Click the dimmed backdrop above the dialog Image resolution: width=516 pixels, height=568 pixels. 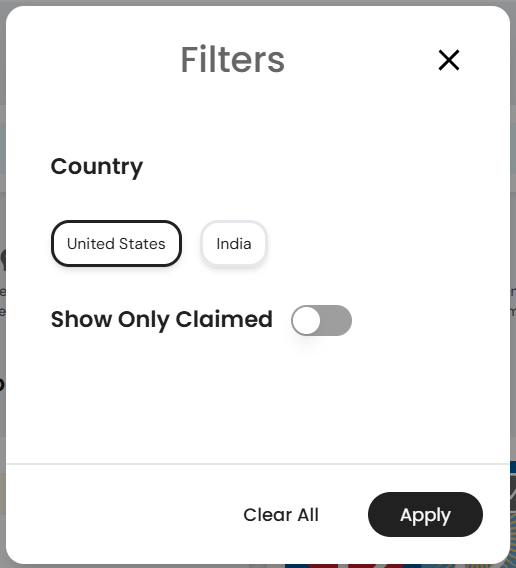point(258,3)
